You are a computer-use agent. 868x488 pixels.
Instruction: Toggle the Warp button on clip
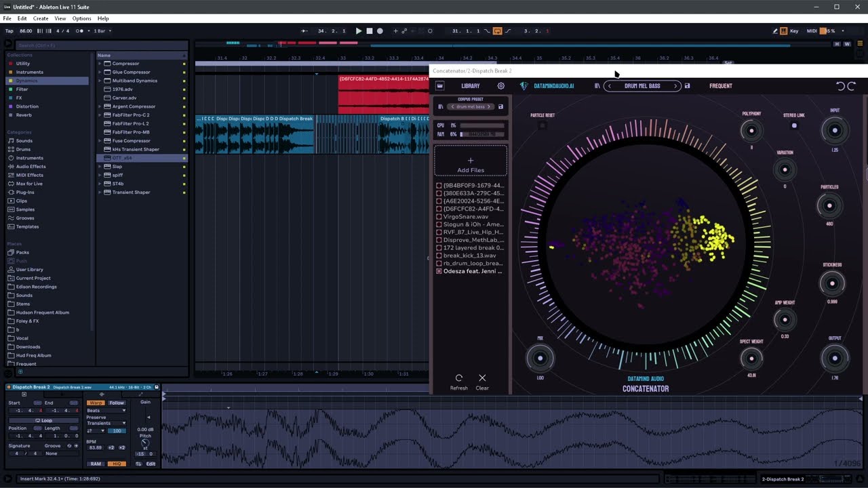click(x=96, y=403)
